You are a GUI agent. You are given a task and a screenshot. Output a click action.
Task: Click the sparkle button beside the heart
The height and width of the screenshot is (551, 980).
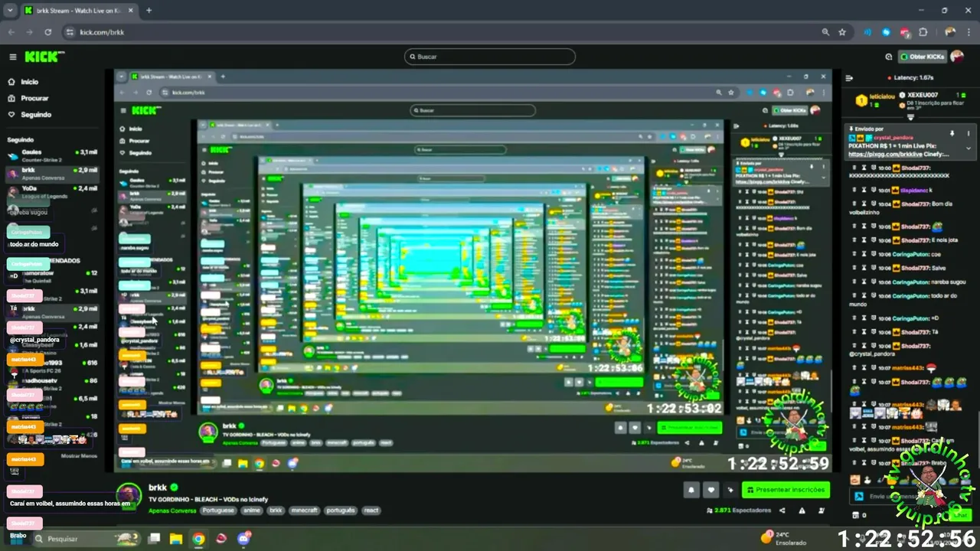[x=730, y=490]
